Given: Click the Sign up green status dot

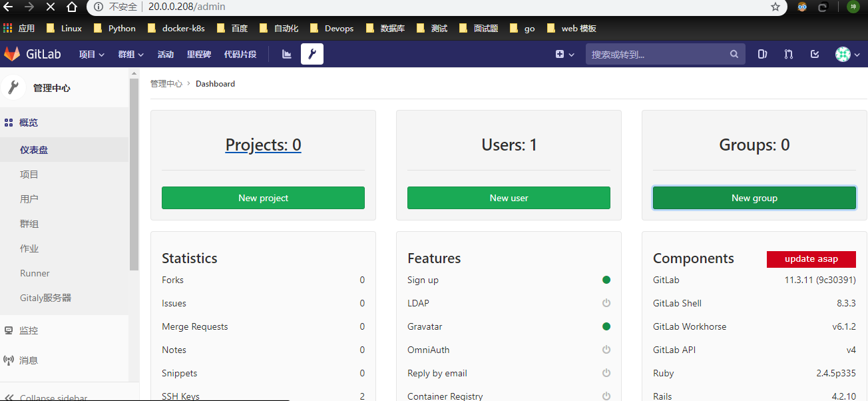Looking at the screenshot, I should tap(606, 280).
